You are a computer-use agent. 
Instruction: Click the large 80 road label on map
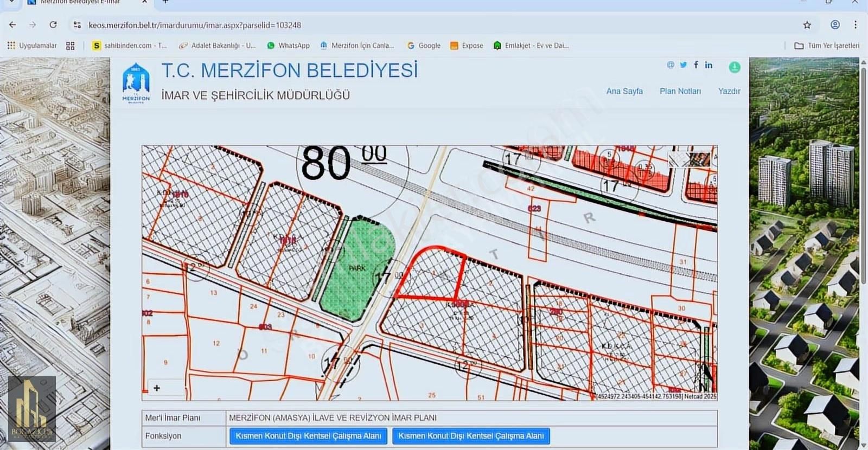[x=327, y=163]
